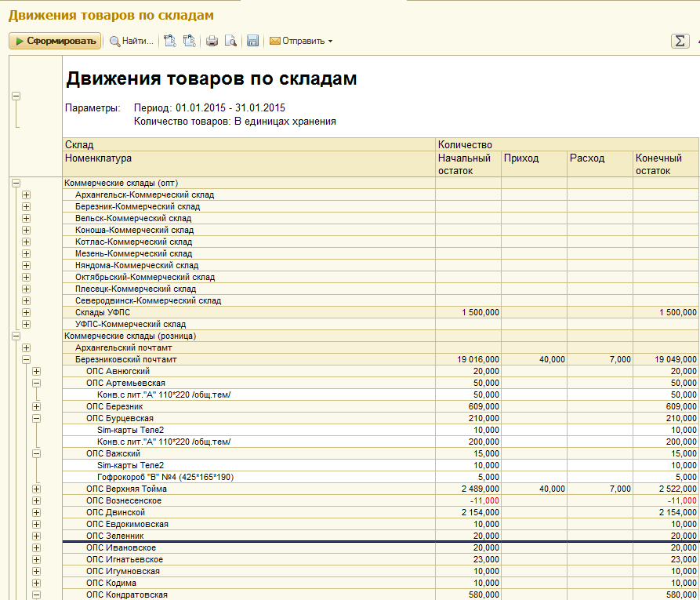Click the 19 049,000 ending balance cell
Image resolution: width=700 pixels, height=600 pixels.
click(666, 359)
